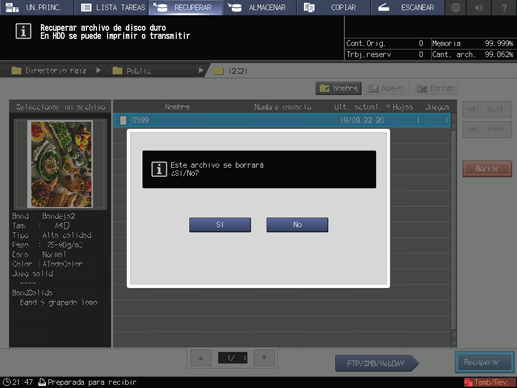Click the Sel. mult. button
The image size is (517, 388).
point(487,109)
